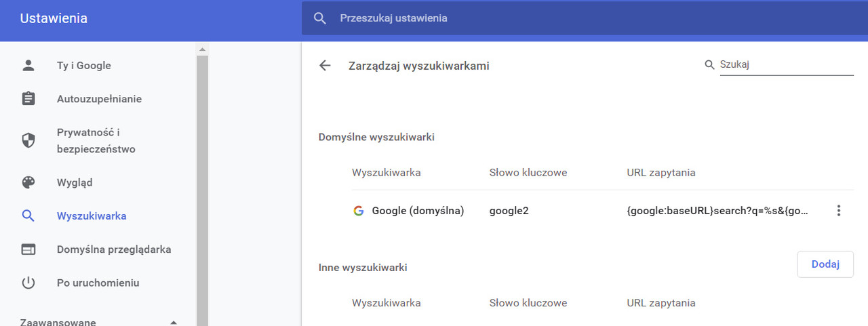
Task: Click the Google (domyślna) engine name
Action: click(418, 211)
